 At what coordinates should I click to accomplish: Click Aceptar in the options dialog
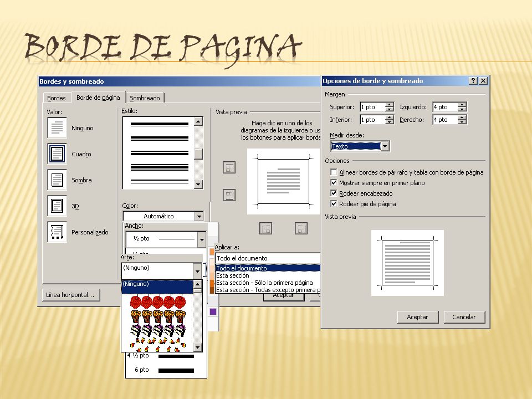(x=417, y=317)
